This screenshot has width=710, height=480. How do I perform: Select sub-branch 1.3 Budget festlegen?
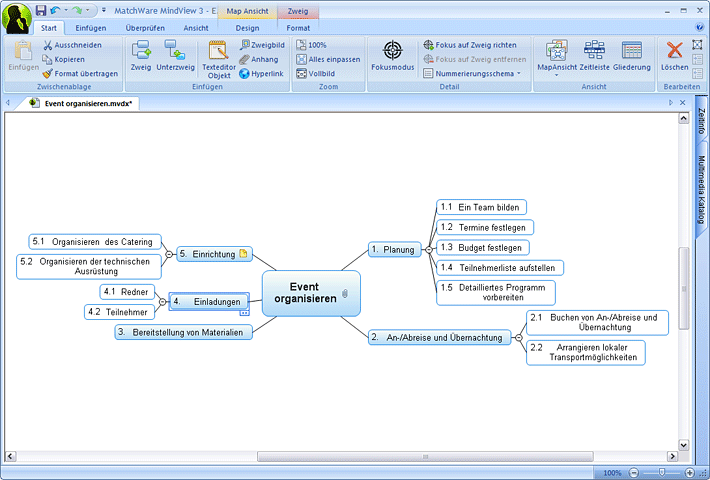coord(483,247)
